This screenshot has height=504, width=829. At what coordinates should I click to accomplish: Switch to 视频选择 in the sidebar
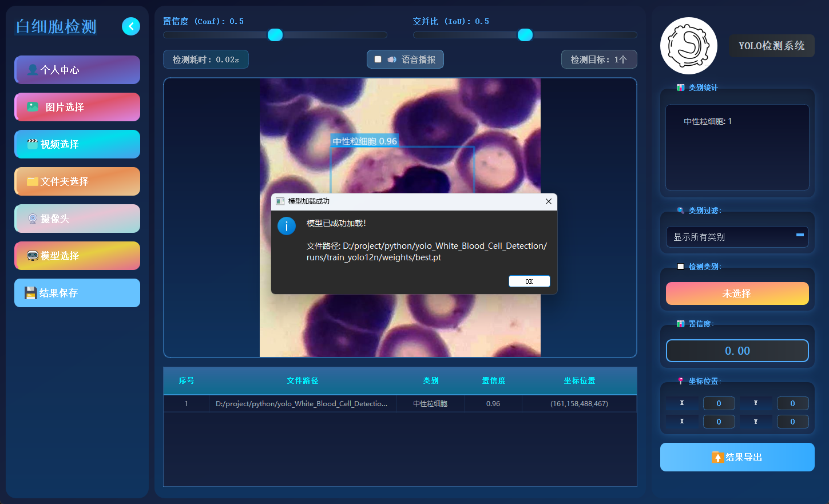[77, 144]
